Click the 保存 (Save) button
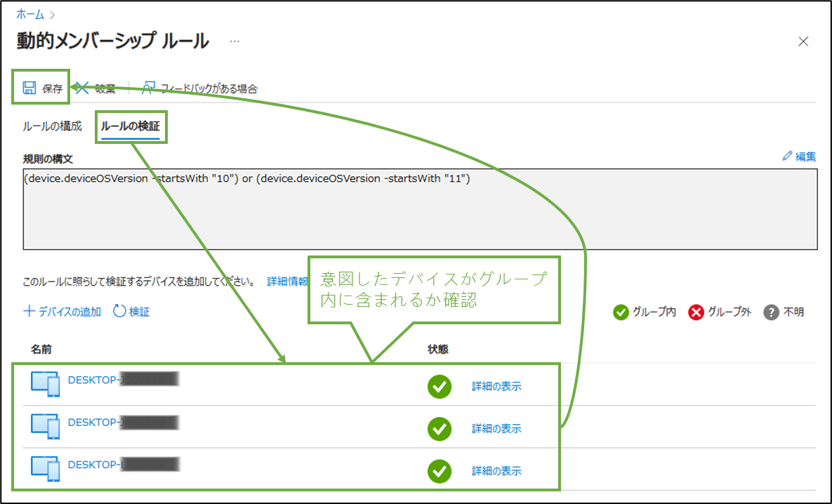 click(42, 88)
